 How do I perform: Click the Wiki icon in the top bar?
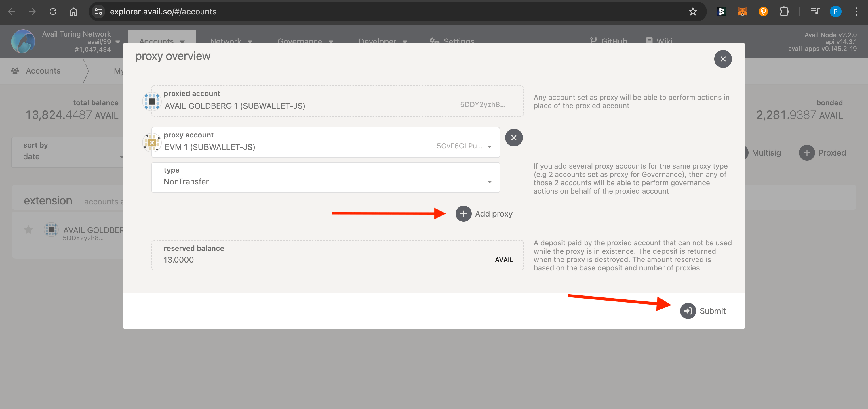[x=649, y=41]
